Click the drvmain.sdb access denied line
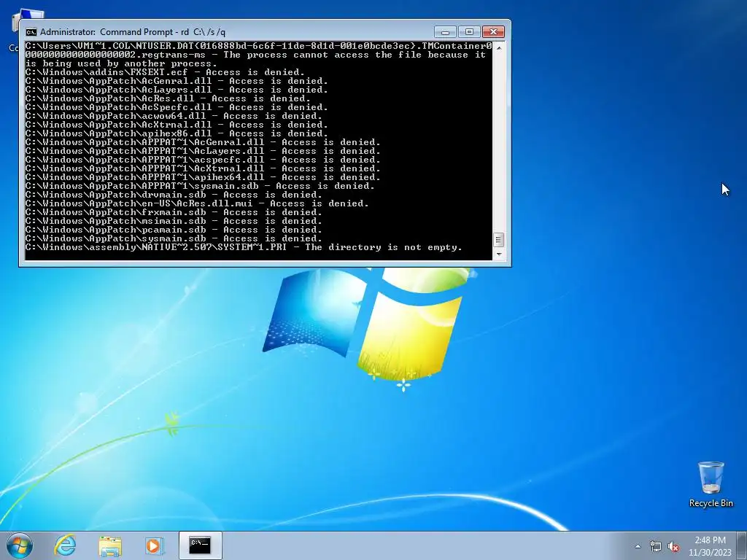 [x=174, y=195]
